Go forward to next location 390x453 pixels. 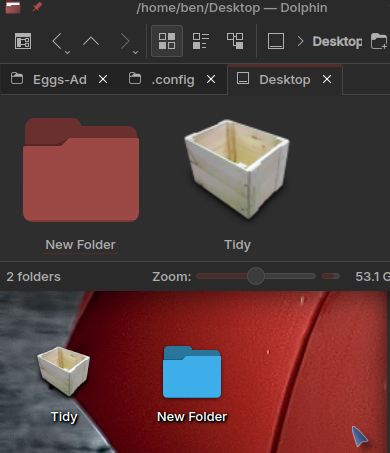[x=125, y=41]
